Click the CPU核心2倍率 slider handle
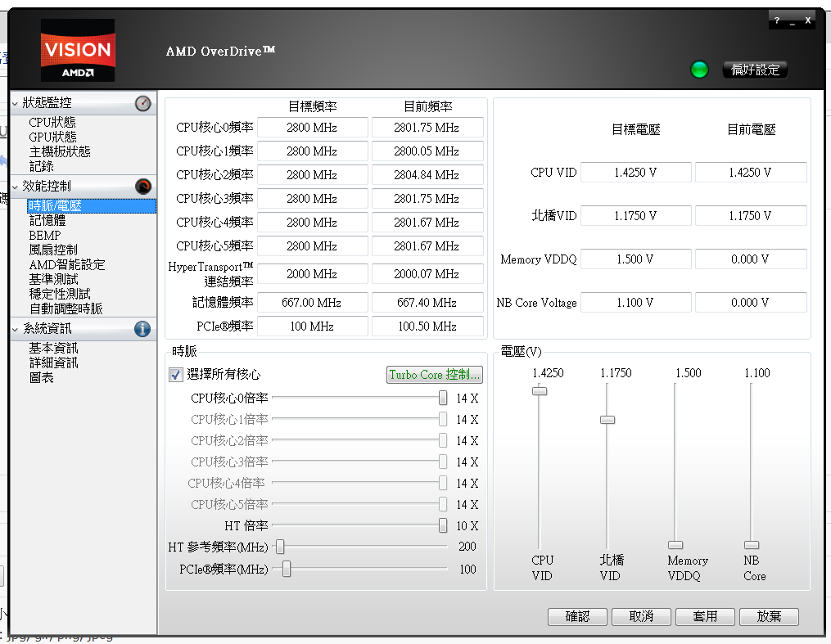Viewport: 831px width, 644px height. point(443,440)
